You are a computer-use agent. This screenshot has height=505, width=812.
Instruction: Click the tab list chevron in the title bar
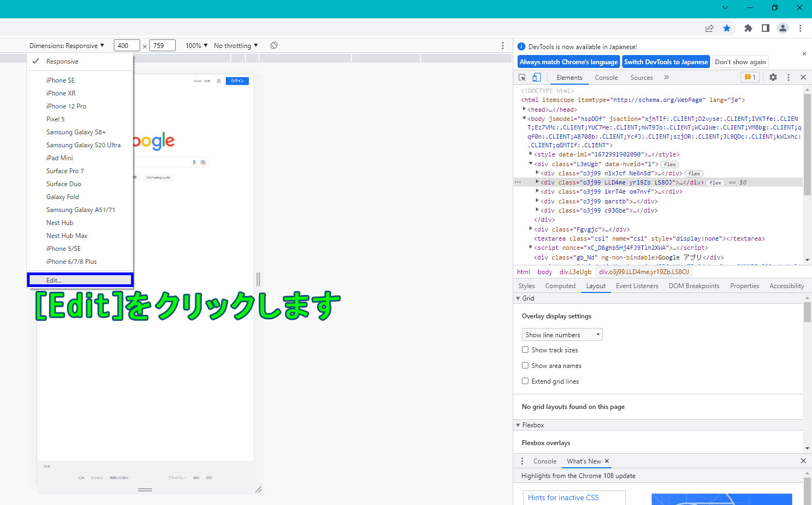pyautogui.click(x=725, y=8)
